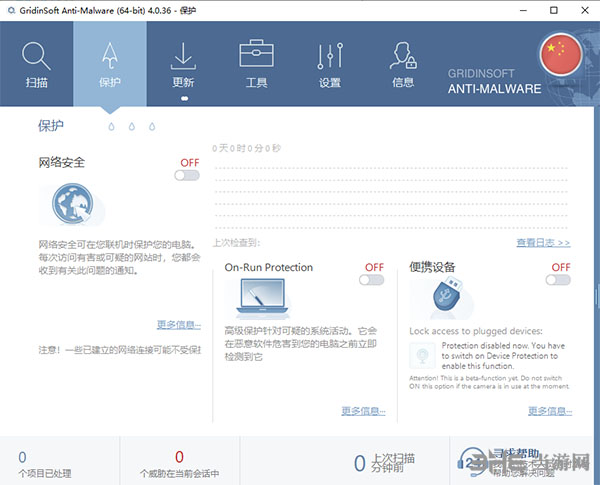Image resolution: width=600 pixels, height=485 pixels.
Task: Open 更多信息 link under On-Run Protection
Action: [364, 411]
